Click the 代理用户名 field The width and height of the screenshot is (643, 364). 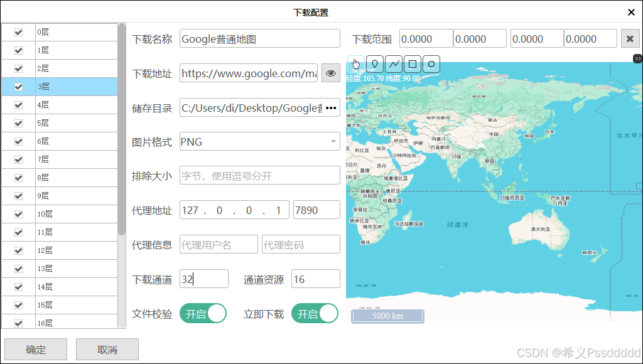tap(219, 244)
